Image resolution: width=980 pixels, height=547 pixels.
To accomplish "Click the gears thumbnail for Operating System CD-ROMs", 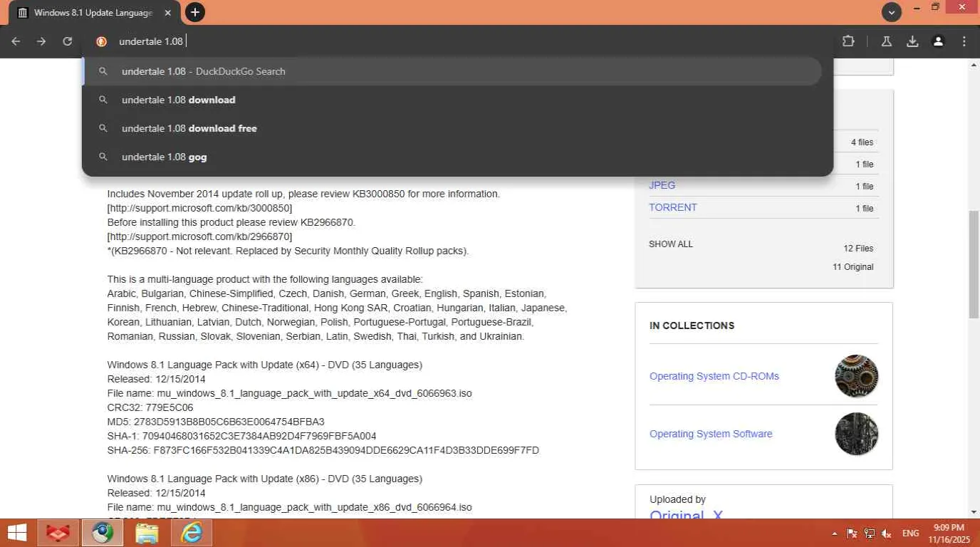I will pos(856,376).
